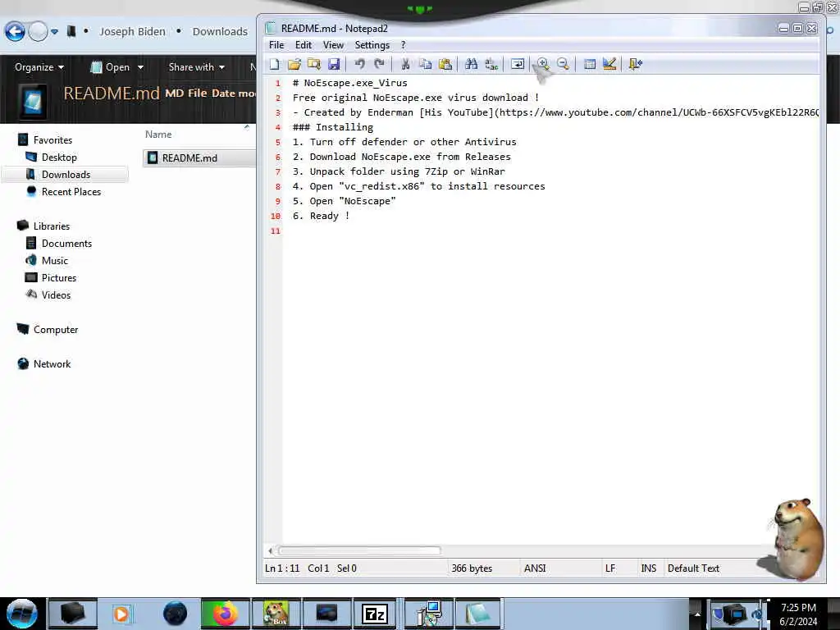Click the Exit door icon in Notepad2 toolbar
Viewport: 840px width, 630px height.
636,64
